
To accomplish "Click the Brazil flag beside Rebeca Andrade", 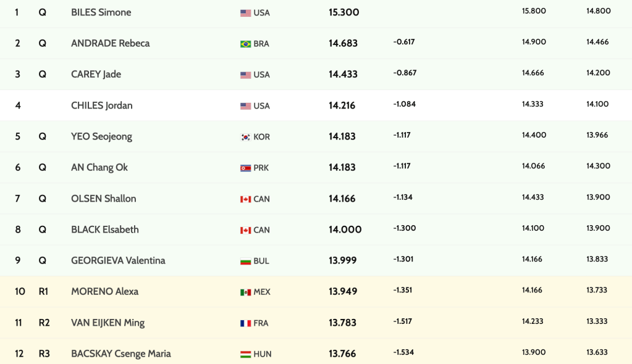I will point(245,44).
